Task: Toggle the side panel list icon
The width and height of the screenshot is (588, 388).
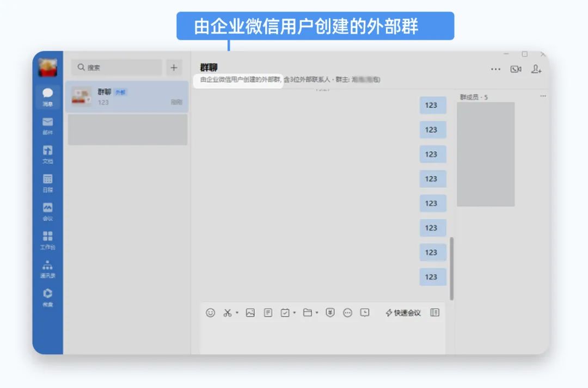Action: pos(434,313)
